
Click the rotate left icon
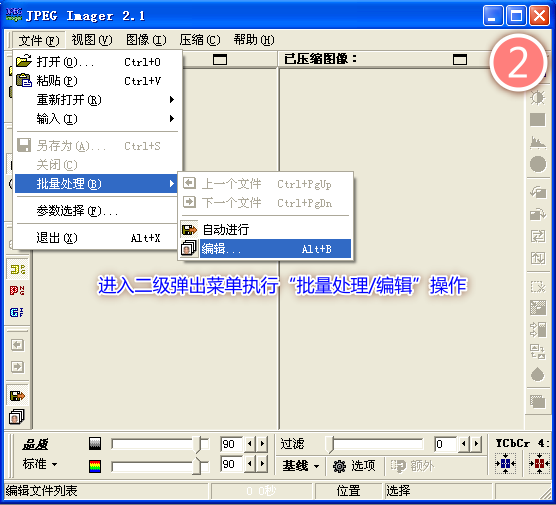click(x=538, y=192)
